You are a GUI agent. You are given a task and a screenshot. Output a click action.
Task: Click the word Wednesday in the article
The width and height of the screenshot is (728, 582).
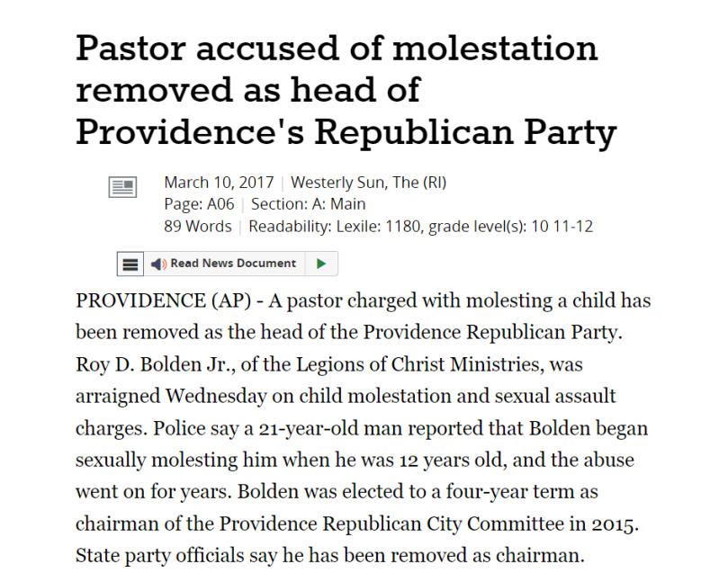pos(216,397)
